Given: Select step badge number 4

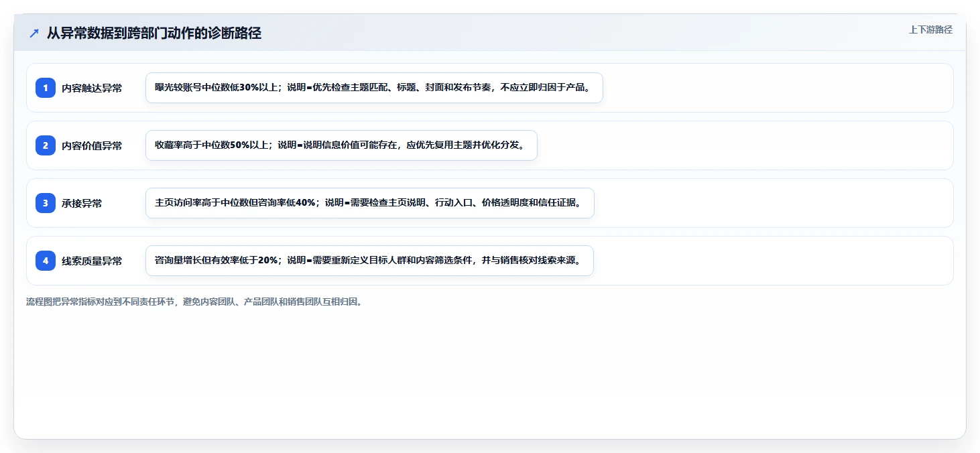Looking at the screenshot, I should 46,261.
